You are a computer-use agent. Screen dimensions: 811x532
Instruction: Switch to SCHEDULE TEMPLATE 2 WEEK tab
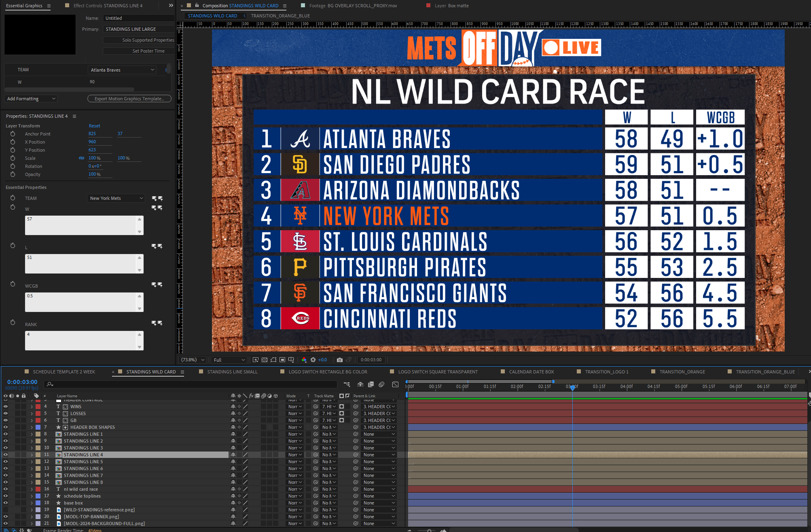pos(64,372)
